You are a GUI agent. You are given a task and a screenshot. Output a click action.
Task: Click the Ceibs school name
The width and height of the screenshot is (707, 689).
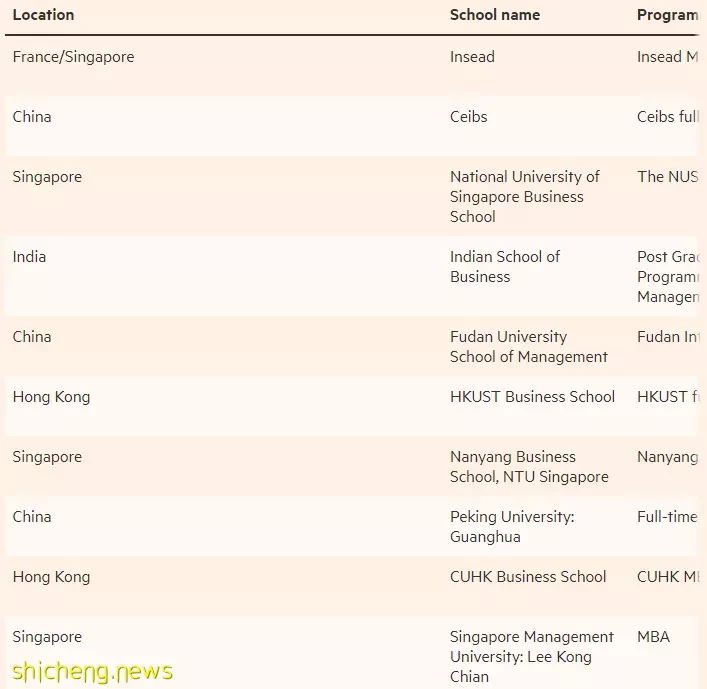pyautogui.click(x=468, y=117)
